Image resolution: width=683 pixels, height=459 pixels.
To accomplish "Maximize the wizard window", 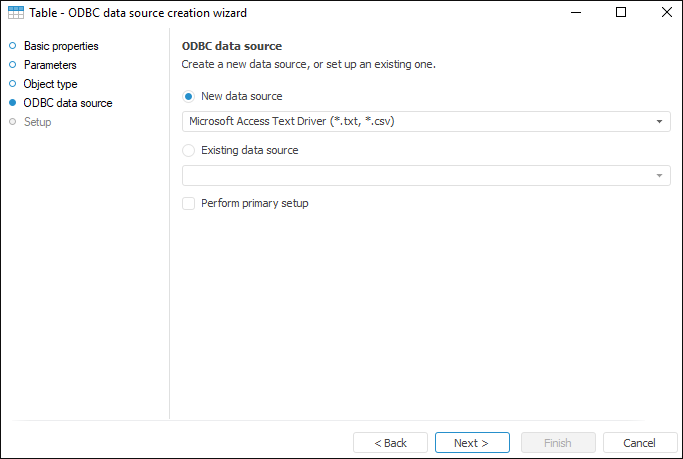I will [621, 13].
